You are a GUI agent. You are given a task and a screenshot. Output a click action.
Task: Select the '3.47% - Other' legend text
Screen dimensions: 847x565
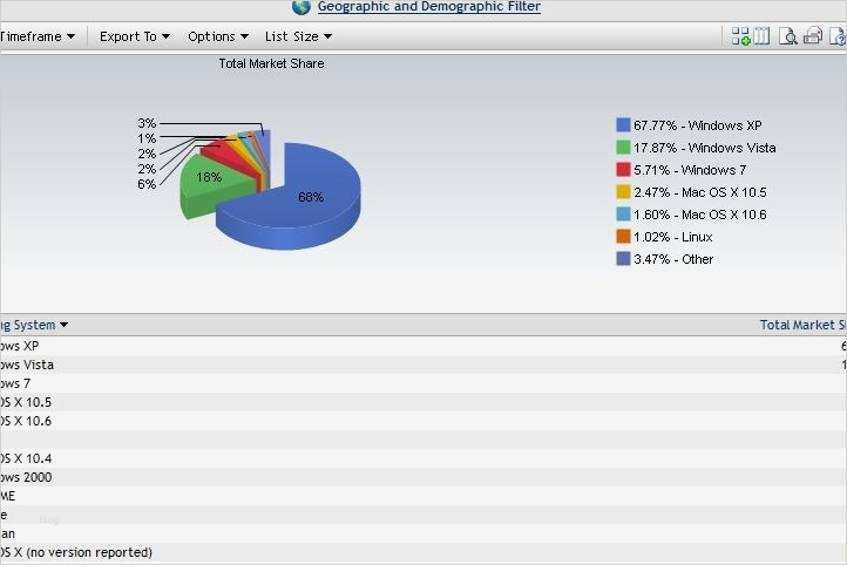[674, 259]
